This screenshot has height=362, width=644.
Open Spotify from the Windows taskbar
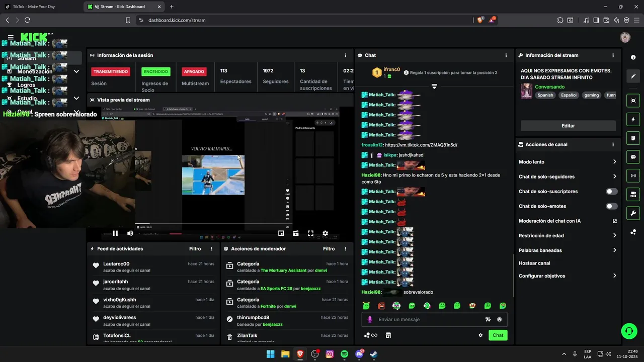pyautogui.click(x=344, y=354)
